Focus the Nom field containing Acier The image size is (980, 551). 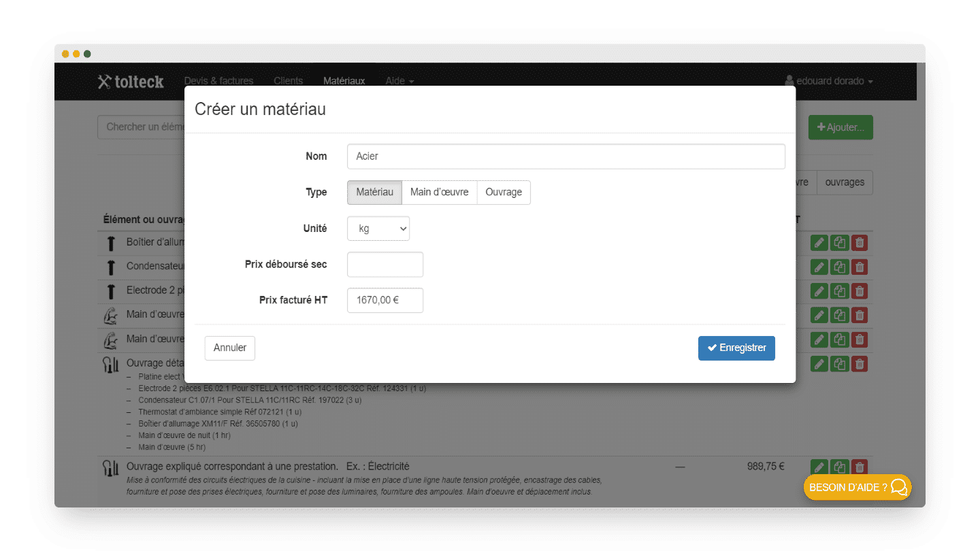[x=566, y=156]
